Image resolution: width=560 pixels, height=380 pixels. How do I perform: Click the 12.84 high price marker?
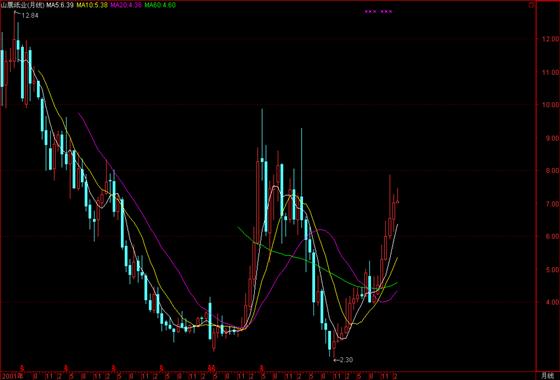click(30, 15)
